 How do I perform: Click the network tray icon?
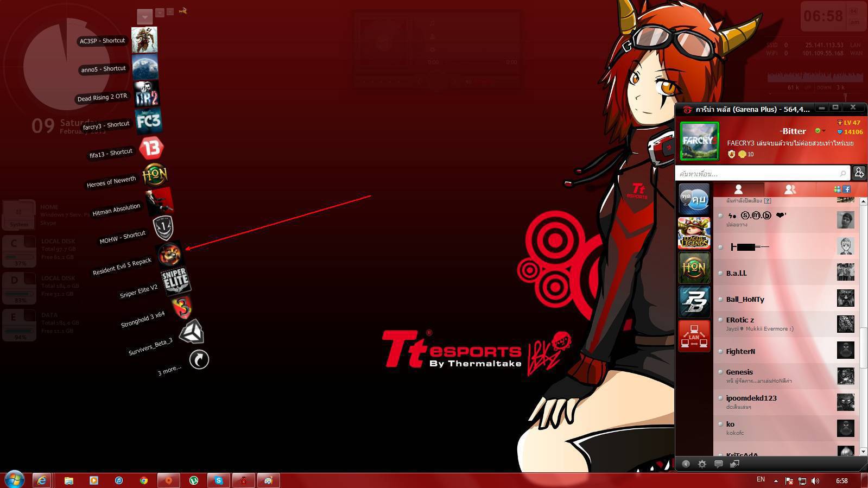tap(802, 480)
